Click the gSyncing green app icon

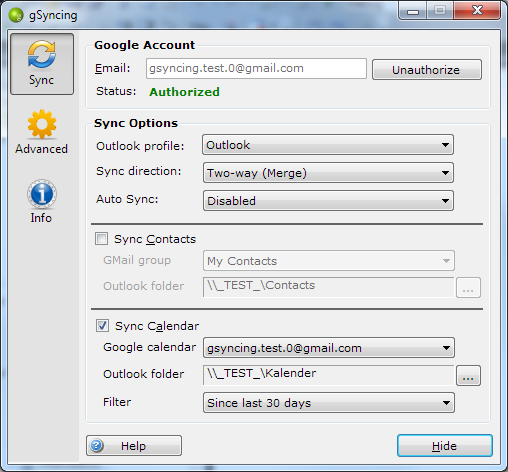[16, 15]
